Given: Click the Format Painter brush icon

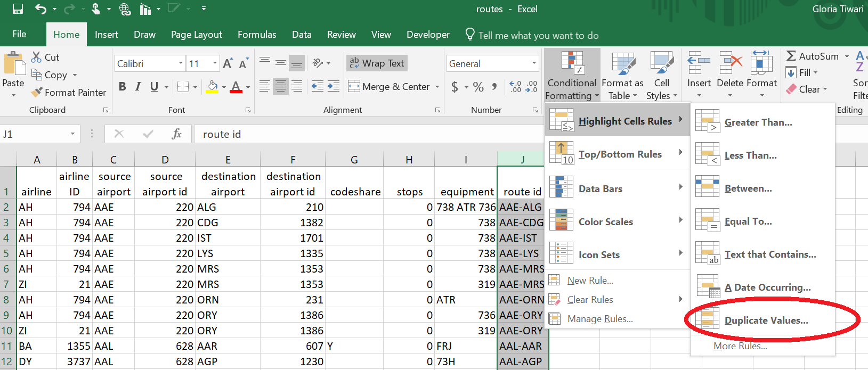Looking at the screenshot, I should point(37,92).
